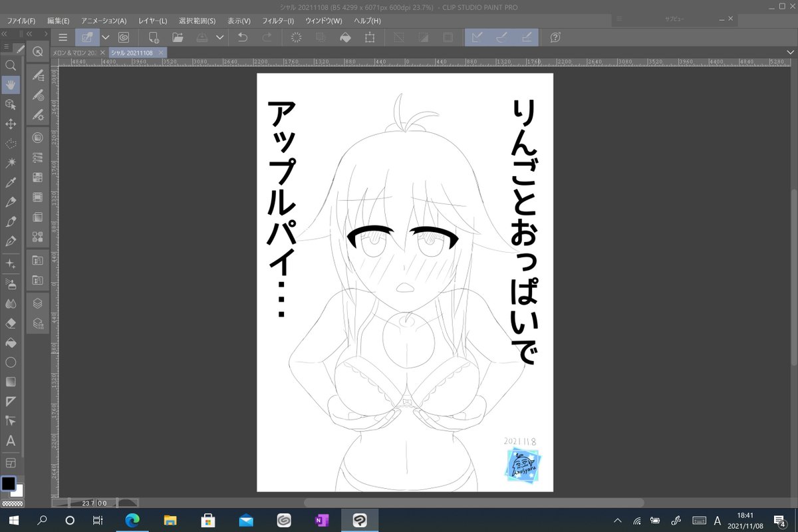Select the Auto select magic wand tool

[11, 162]
